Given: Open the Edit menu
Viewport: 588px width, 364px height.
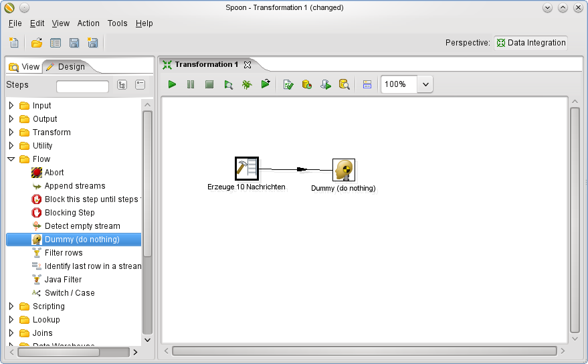Looking at the screenshot, I should (x=37, y=23).
